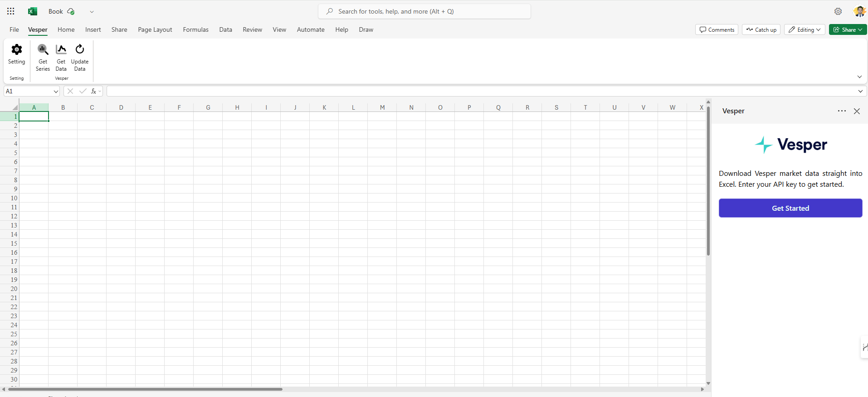The height and width of the screenshot is (397, 868).
Task: Click the Update Data refresh icon
Action: click(x=80, y=49)
